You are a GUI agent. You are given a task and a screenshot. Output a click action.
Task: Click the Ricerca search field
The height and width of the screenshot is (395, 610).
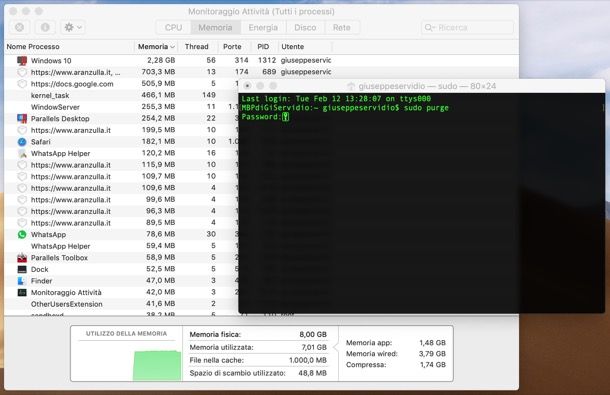point(467,28)
